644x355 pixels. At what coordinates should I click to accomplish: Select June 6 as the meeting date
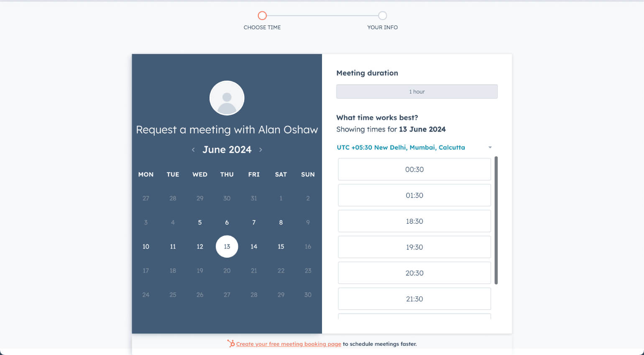click(x=227, y=222)
